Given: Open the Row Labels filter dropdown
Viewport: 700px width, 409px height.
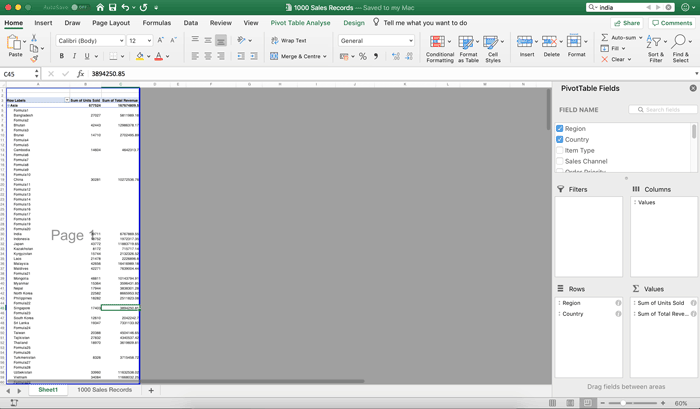Looking at the screenshot, I should 67,100.
